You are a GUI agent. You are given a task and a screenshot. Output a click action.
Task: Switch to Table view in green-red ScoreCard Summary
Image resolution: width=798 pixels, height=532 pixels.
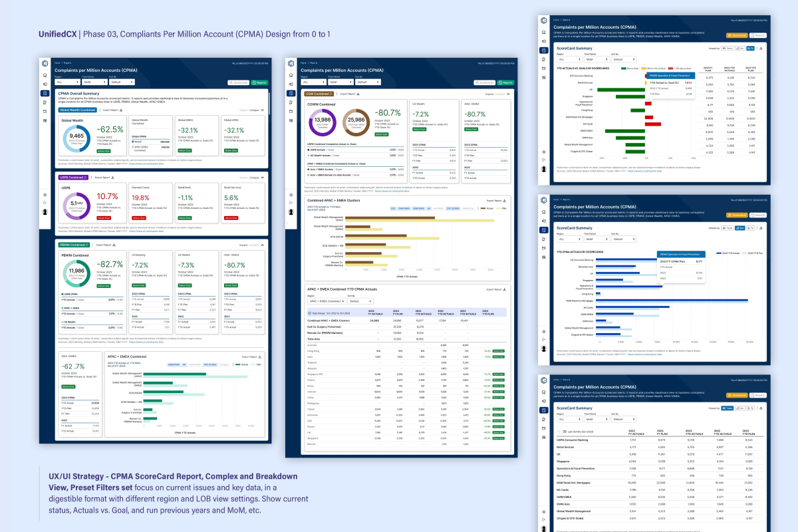click(x=727, y=49)
